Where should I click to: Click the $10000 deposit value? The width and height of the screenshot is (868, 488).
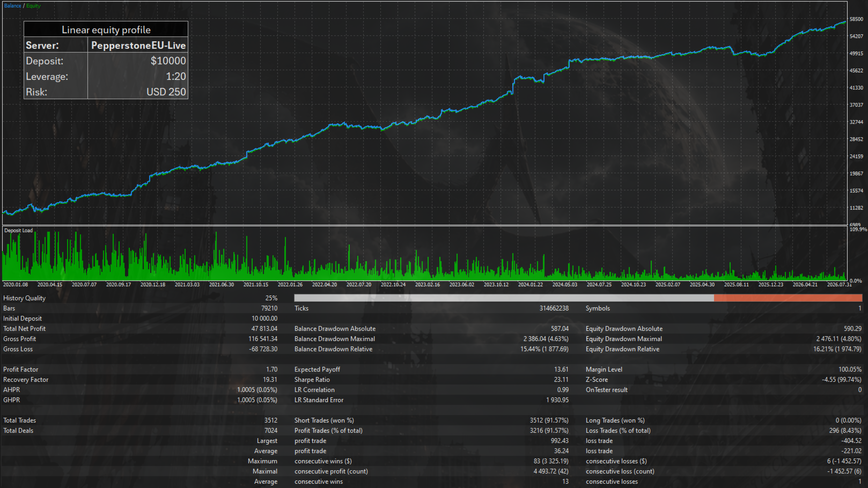pyautogui.click(x=168, y=61)
